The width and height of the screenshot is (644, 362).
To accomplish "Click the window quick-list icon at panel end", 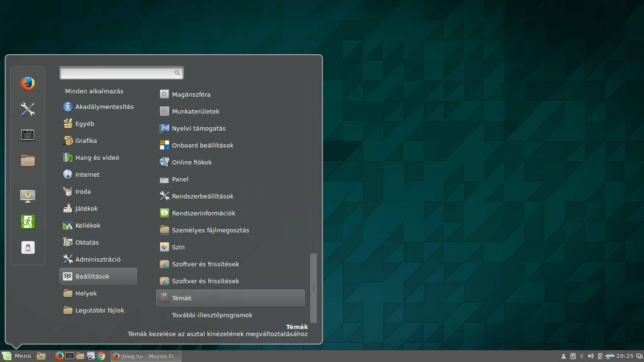I will [639, 356].
